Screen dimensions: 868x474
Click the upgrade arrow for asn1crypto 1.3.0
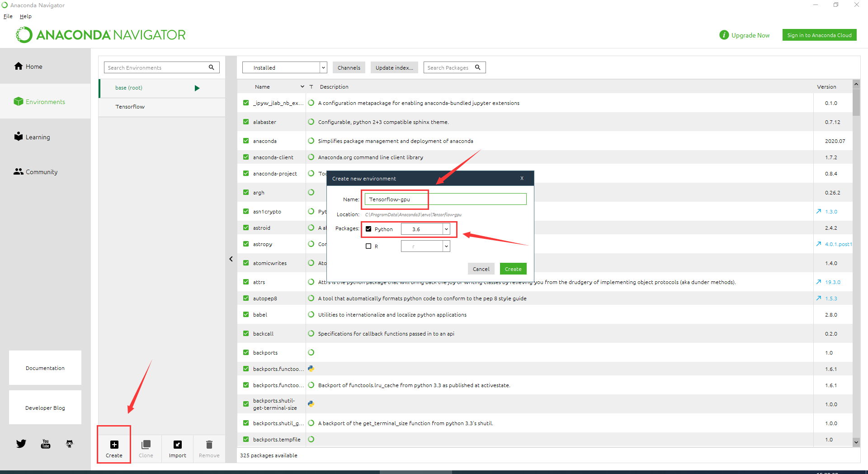click(819, 211)
